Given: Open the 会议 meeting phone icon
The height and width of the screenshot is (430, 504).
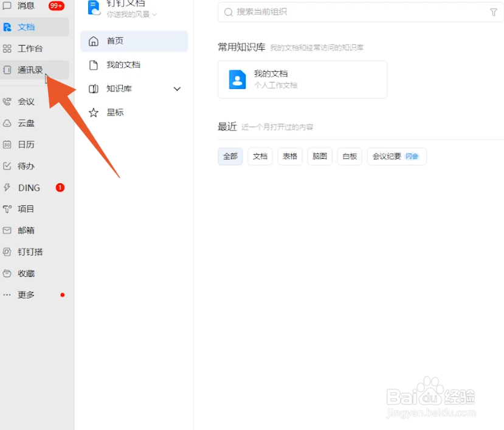Looking at the screenshot, I should 7,102.
